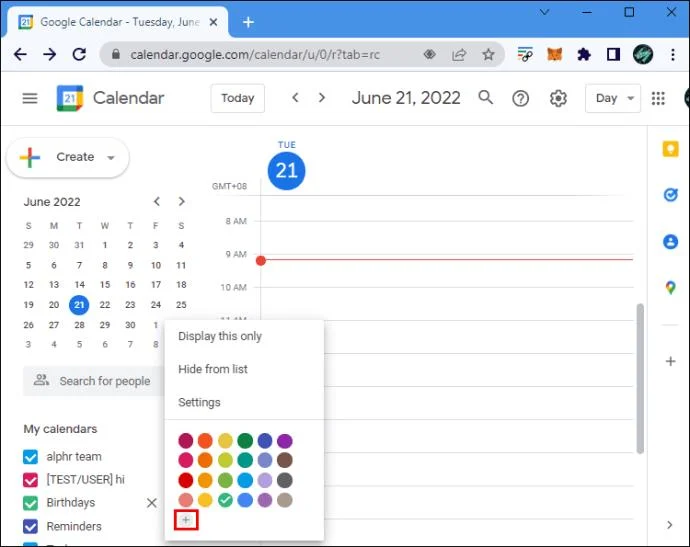The image size is (690, 547).
Task: Select June 30 in mini calendar
Action: pyautogui.click(x=130, y=325)
